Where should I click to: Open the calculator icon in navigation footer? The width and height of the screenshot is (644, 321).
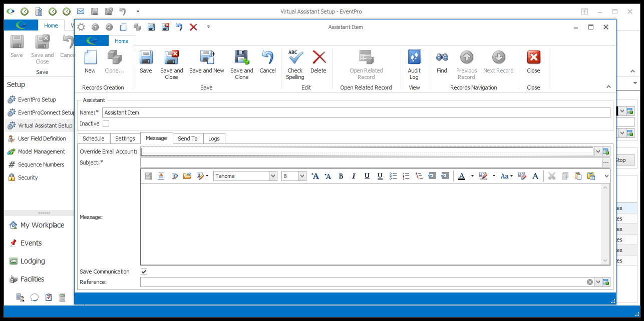coord(63,297)
